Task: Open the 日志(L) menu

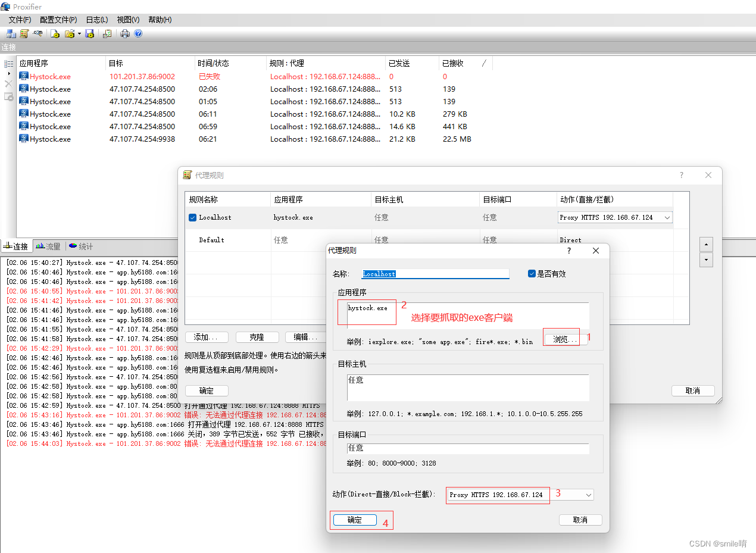Action: [97, 20]
